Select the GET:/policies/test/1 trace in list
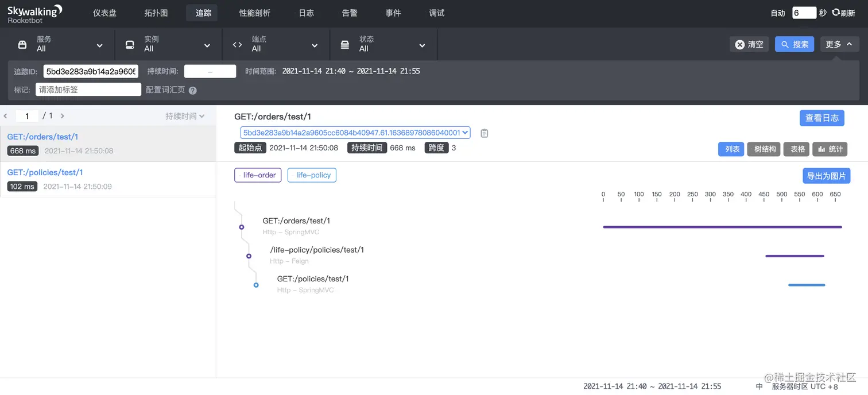The height and width of the screenshot is (395, 868). coord(108,180)
